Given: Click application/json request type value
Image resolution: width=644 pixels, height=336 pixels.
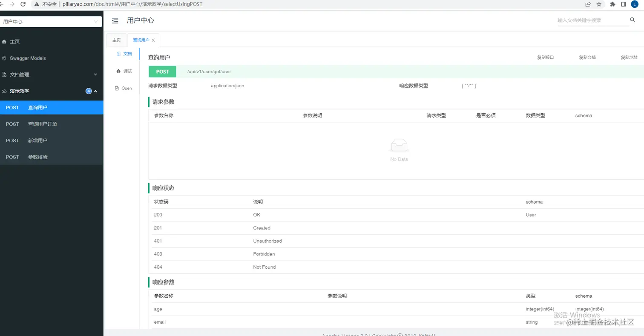Looking at the screenshot, I should [x=227, y=86].
